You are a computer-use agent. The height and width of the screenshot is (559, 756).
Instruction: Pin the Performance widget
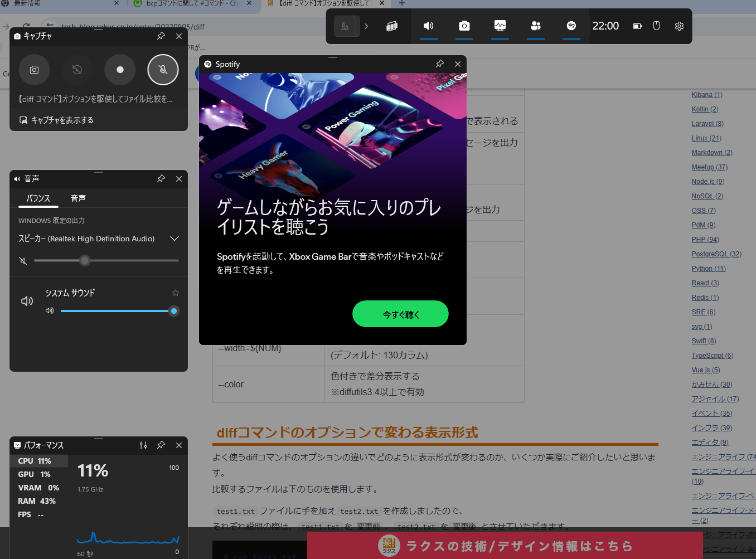(x=161, y=445)
